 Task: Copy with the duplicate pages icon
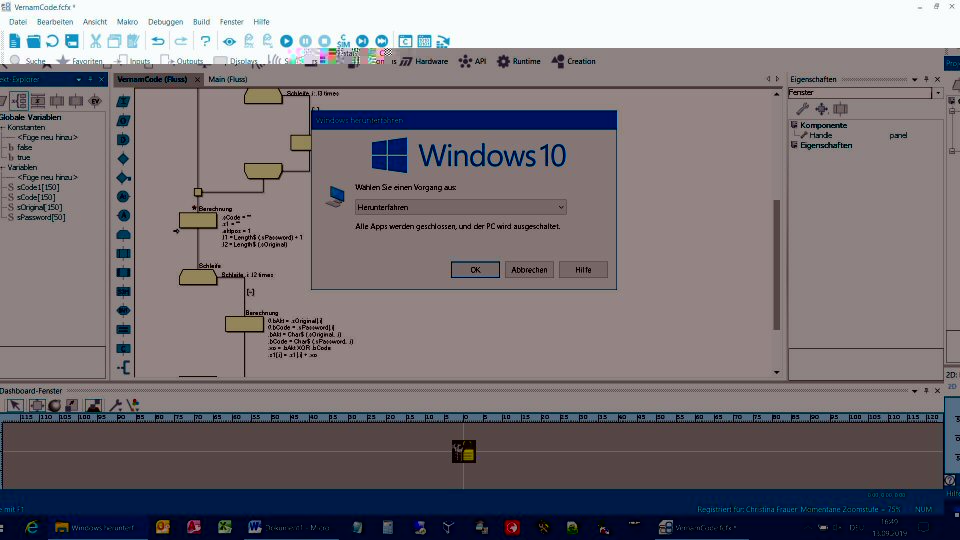(114, 41)
